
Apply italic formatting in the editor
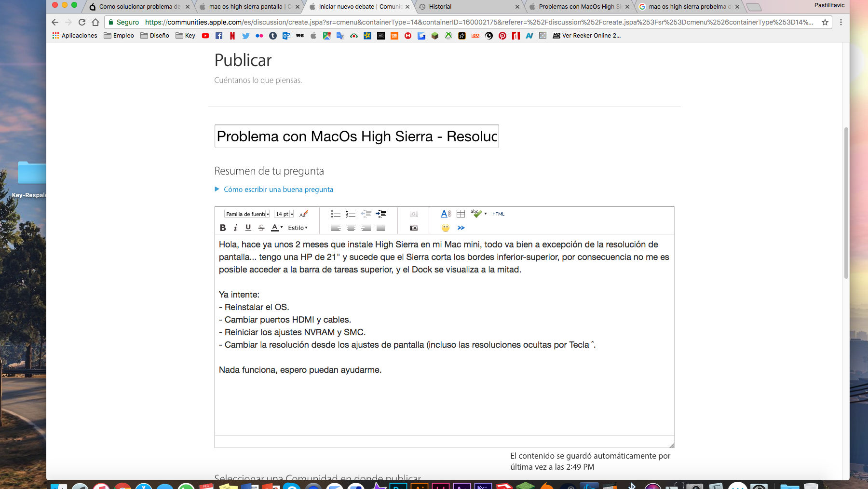pyautogui.click(x=235, y=228)
